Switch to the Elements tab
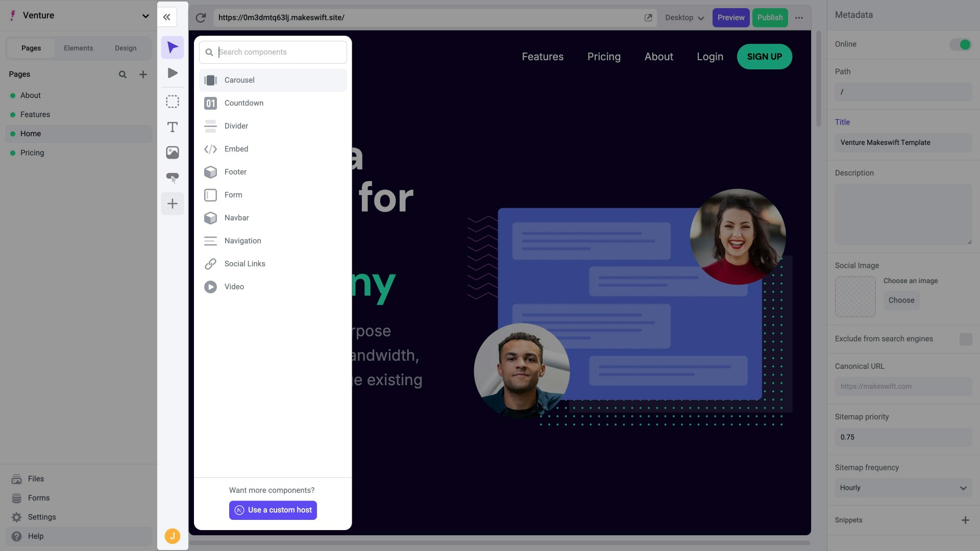The width and height of the screenshot is (980, 551). (x=78, y=47)
